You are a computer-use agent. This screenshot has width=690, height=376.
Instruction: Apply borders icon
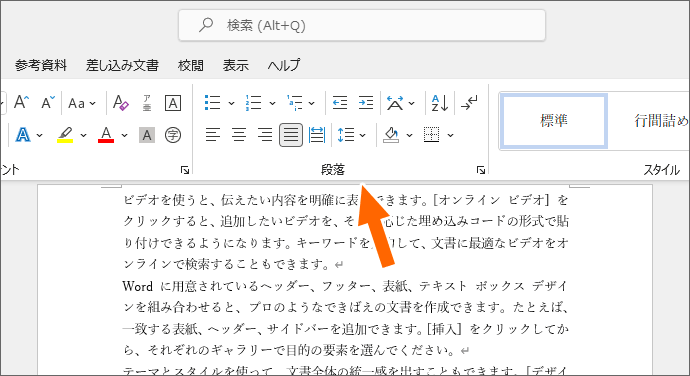431,135
